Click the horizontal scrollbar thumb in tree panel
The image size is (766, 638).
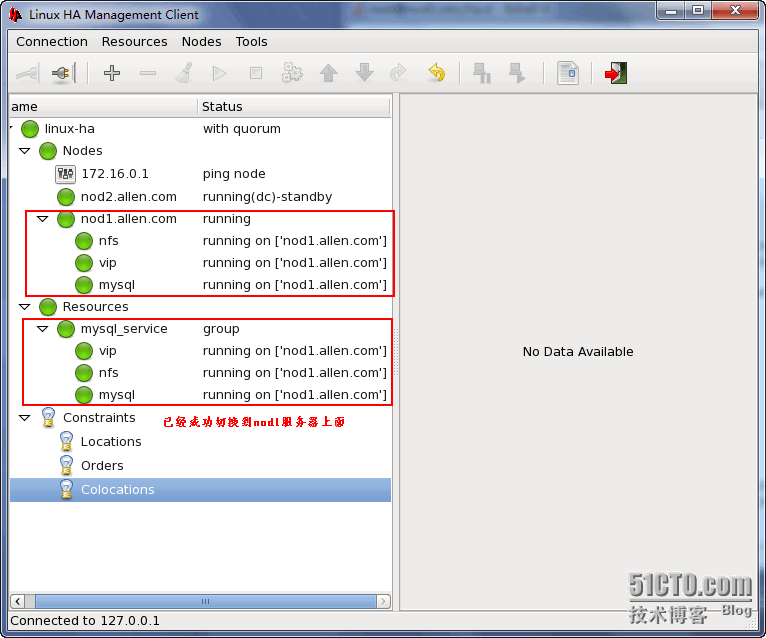click(206, 601)
